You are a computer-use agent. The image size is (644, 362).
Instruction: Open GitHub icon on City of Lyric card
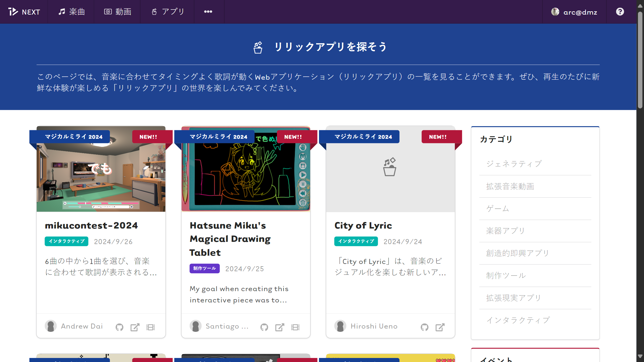click(425, 327)
